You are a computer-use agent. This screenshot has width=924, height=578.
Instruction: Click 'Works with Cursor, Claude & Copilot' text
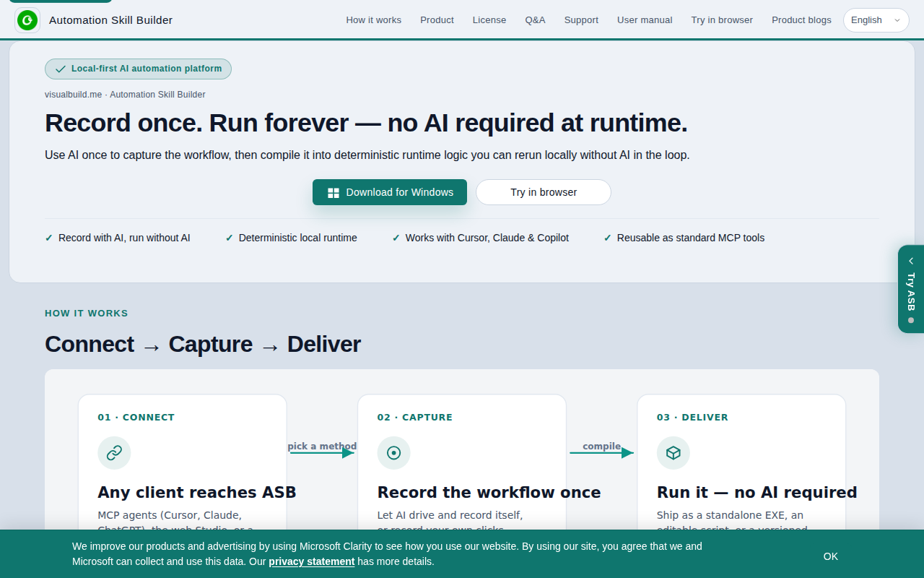tap(487, 238)
